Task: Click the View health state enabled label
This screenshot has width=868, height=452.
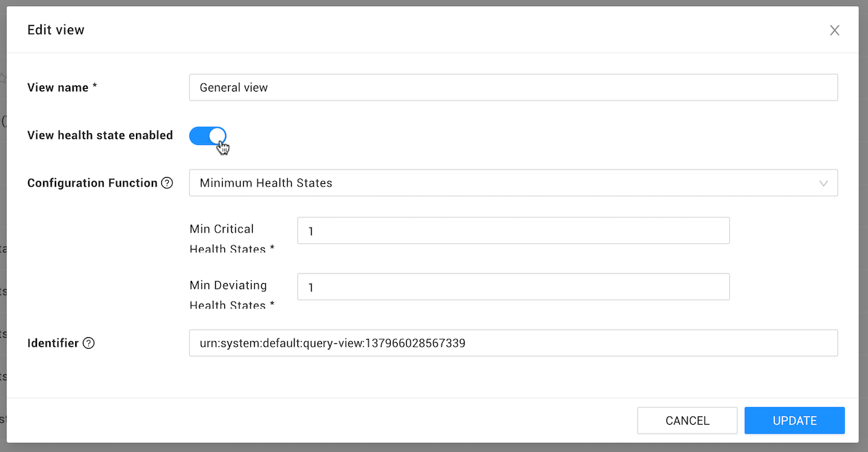Action: click(100, 135)
